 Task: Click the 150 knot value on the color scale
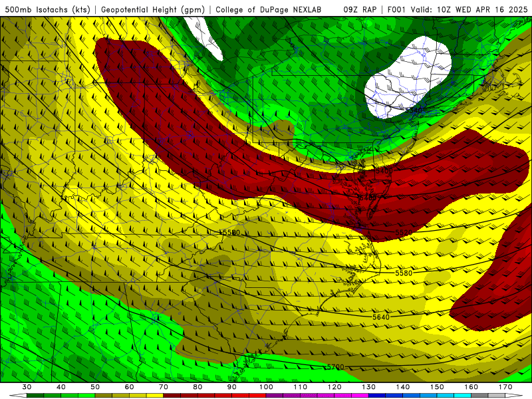437,387
